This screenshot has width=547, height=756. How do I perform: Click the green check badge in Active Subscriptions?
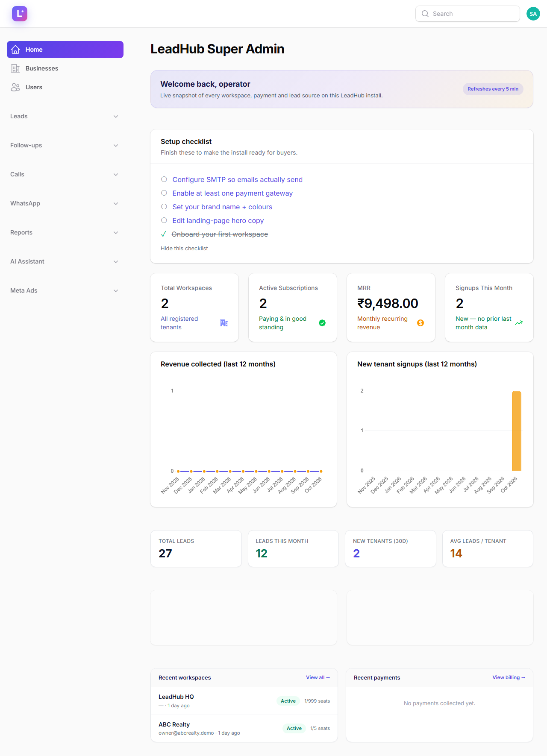coord(322,323)
